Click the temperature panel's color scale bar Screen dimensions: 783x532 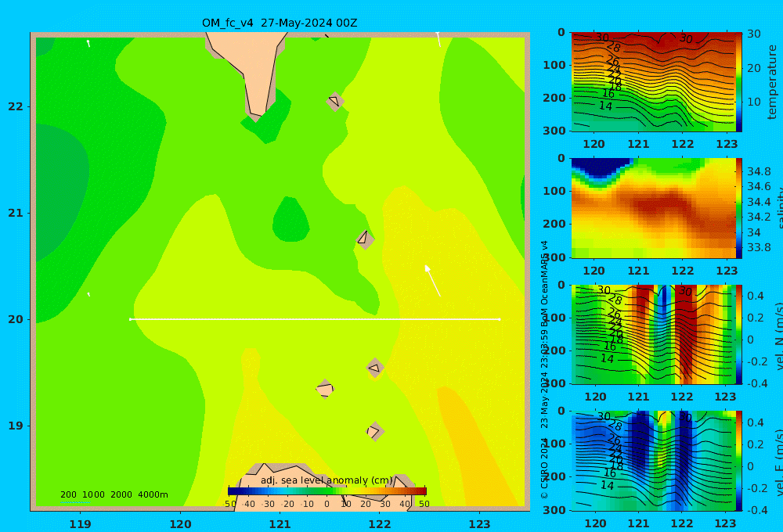point(739,82)
